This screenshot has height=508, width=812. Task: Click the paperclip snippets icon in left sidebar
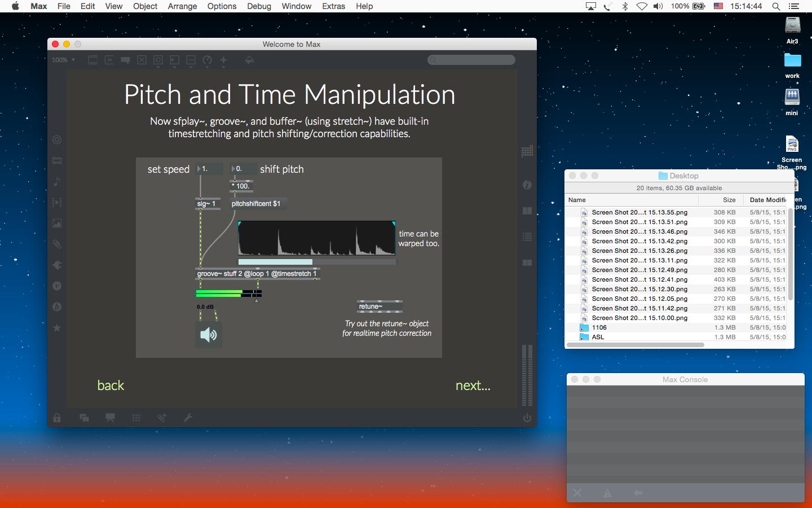point(57,244)
